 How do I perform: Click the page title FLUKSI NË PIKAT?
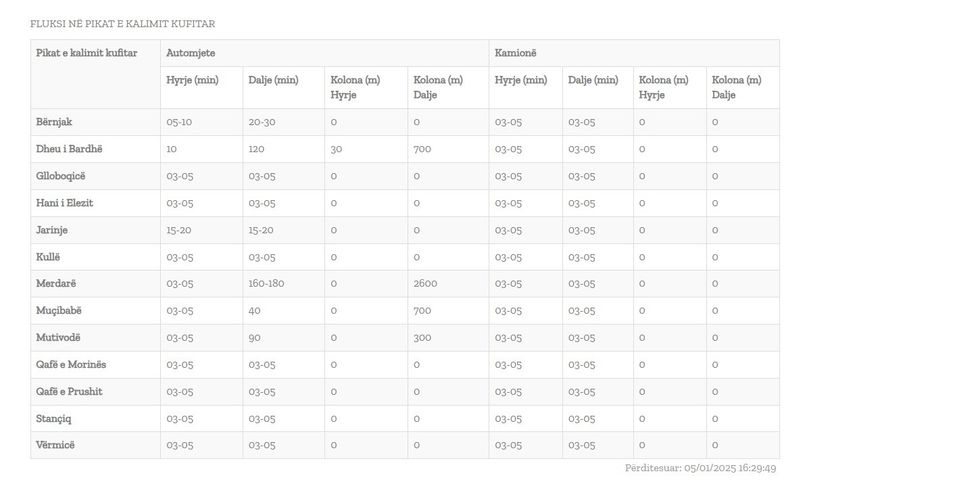coord(122,24)
